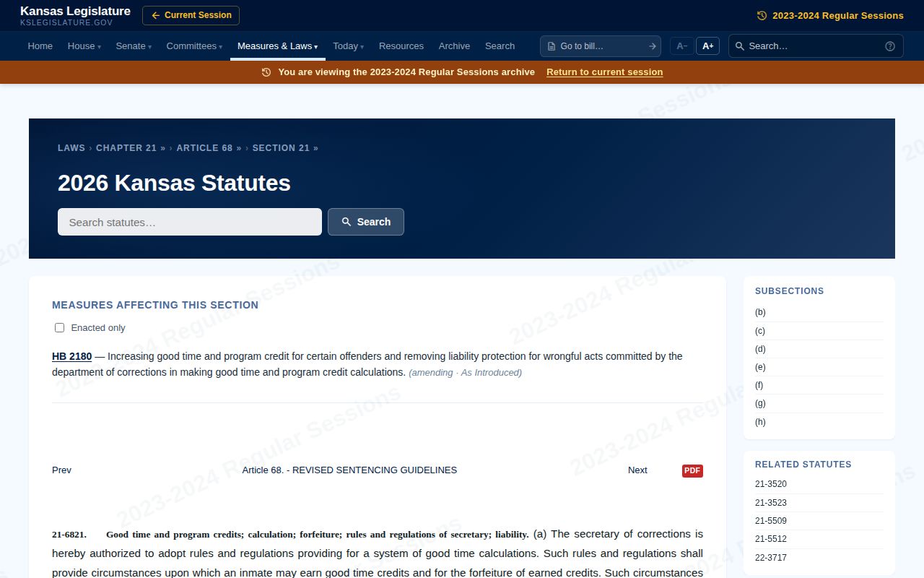The height and width of the screenshot is (578, 924).
Task: Click the Article 68 Revised Sentencing Guidelines title
Action: pos(349,470)
